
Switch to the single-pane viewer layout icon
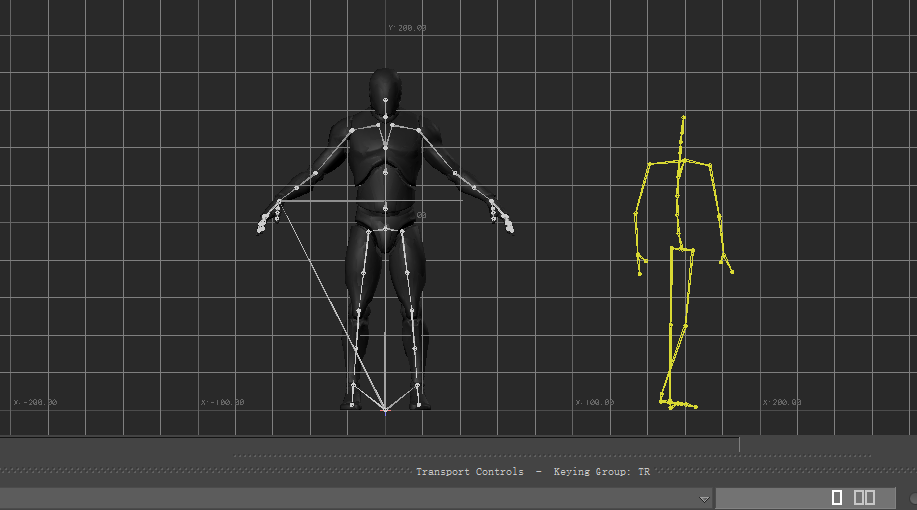837,497
